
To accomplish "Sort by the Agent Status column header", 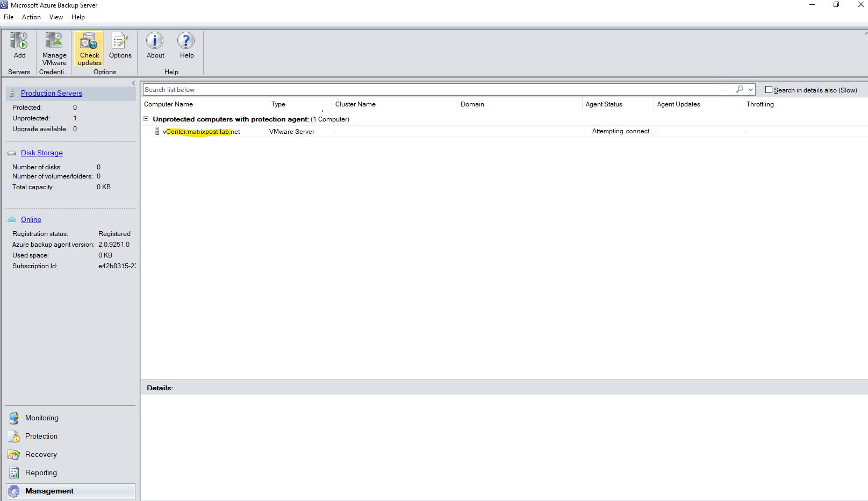I will (618, 104).
